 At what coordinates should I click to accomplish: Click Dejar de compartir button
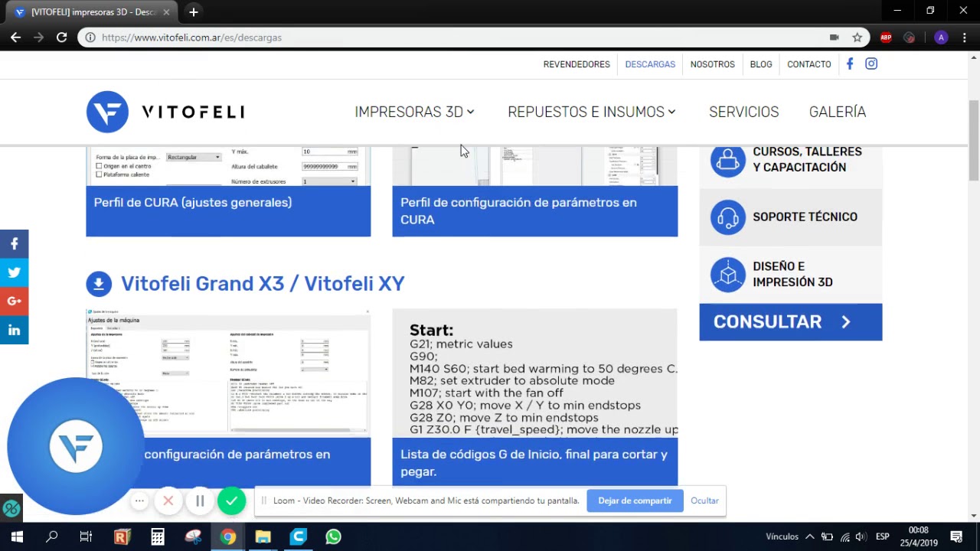pyautogui.click(x=635, y=501)
